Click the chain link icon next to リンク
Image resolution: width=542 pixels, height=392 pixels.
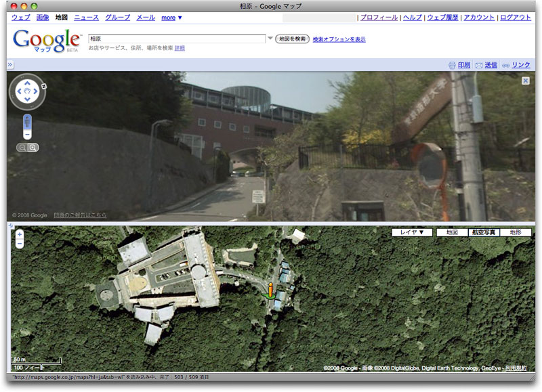[x=505, y=66]
